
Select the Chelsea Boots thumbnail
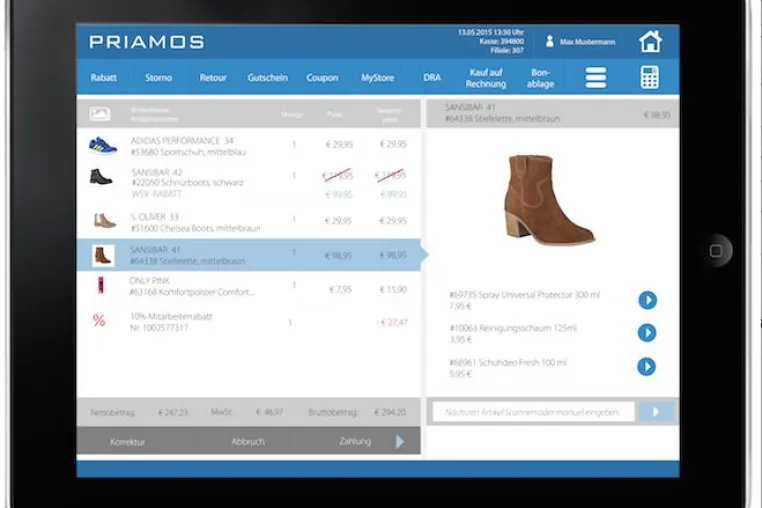click(x=104, y=221)
